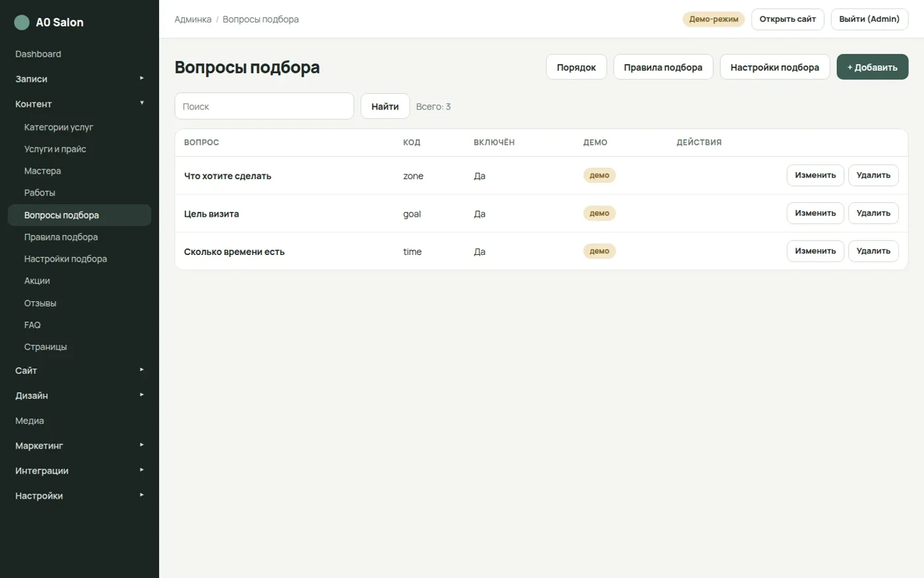Open Правила подбора in sidebar
The width and height of the screenshot is (924, 578).
pos(79,237)
